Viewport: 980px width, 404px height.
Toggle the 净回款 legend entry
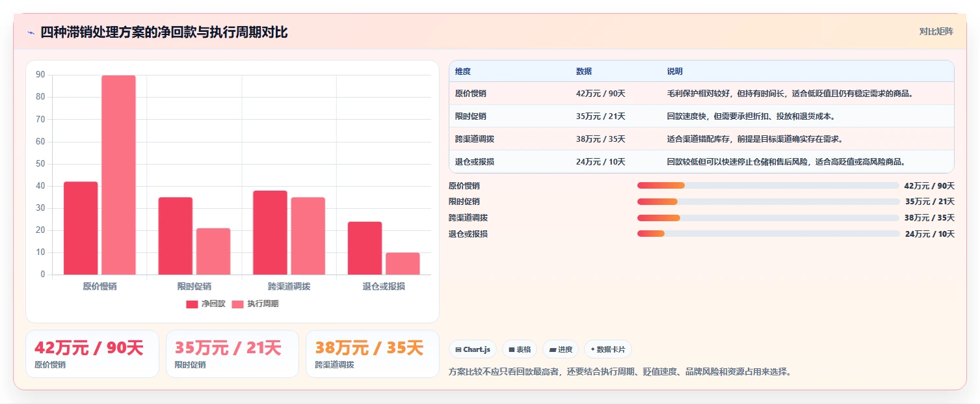coord(205,304)
